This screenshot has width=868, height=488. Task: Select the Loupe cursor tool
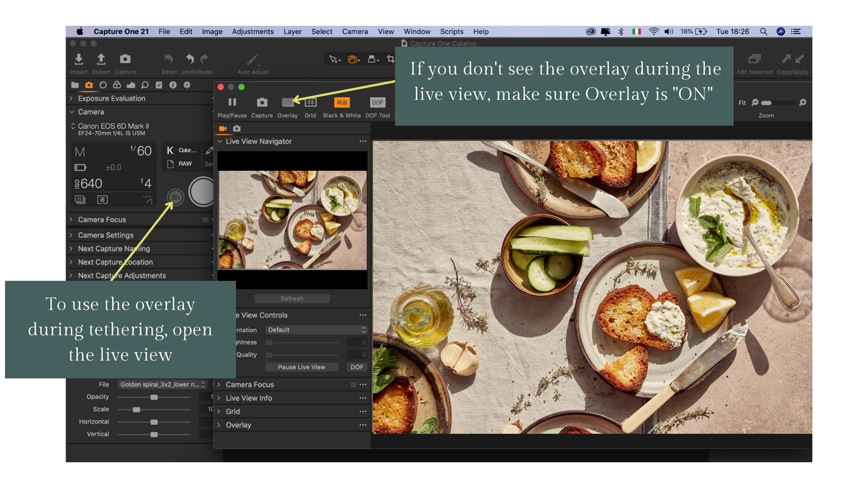[x=373, y=59]
